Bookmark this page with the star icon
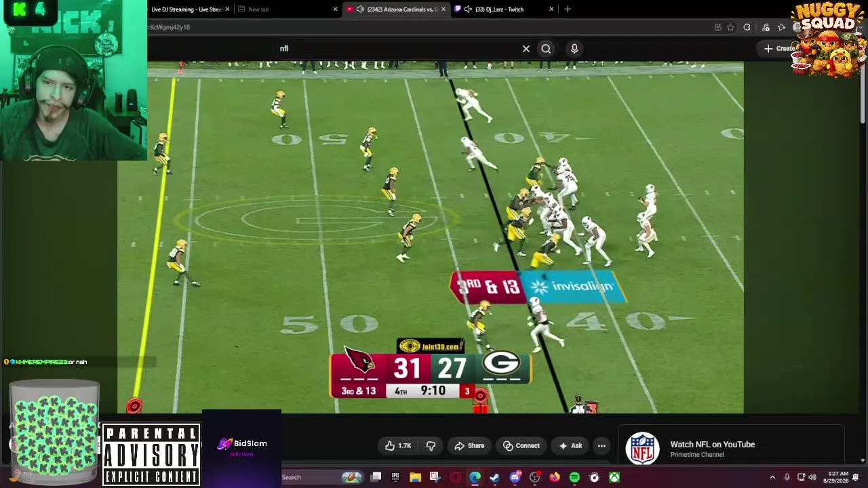The image size is (868, 488). (730, 27)
